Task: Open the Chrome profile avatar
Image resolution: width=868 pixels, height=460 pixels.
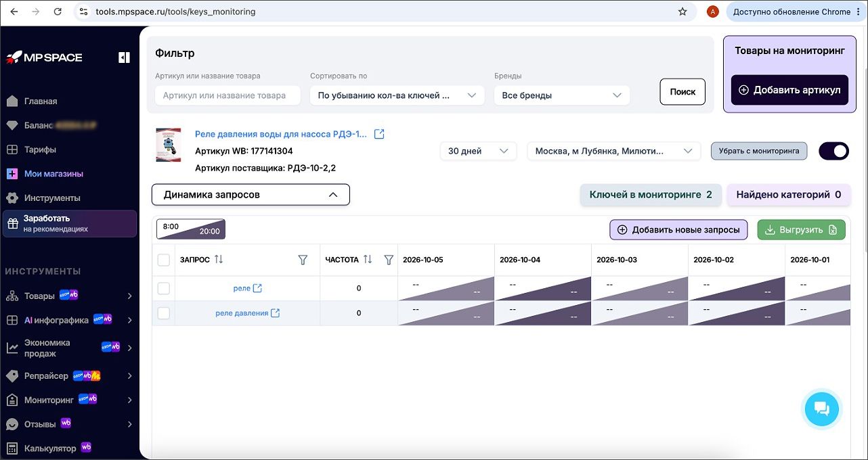Action: coord(712,11)
